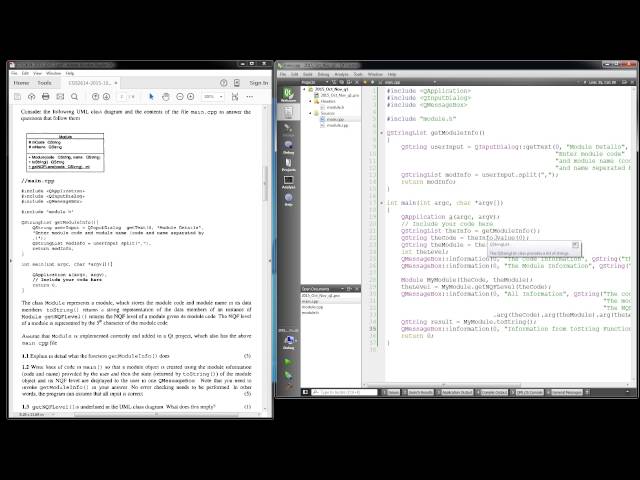640x480 pixels.
Task: Open the View menu in PDF reader
Action: [x=38, y=73]
